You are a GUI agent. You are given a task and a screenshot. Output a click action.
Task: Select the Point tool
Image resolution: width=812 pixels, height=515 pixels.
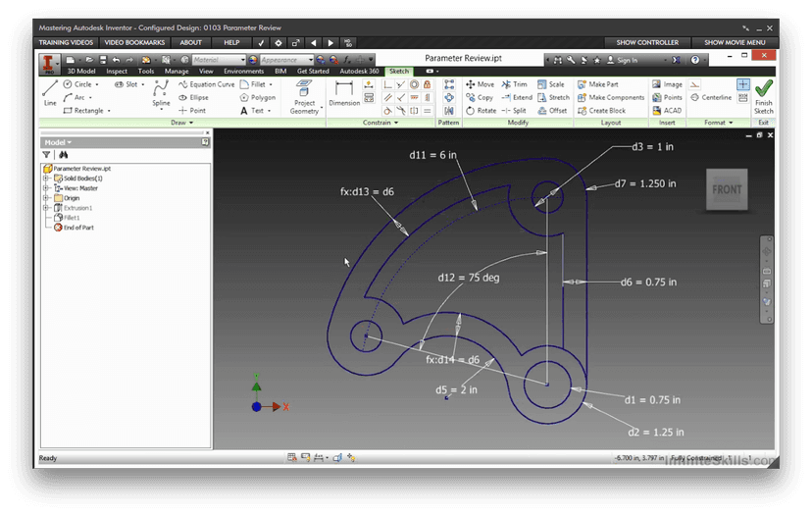point(192,110)
